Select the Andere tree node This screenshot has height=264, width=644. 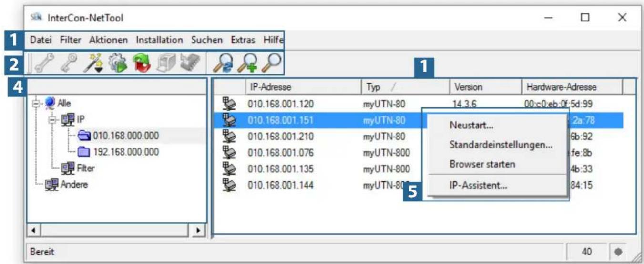(73, 185)
